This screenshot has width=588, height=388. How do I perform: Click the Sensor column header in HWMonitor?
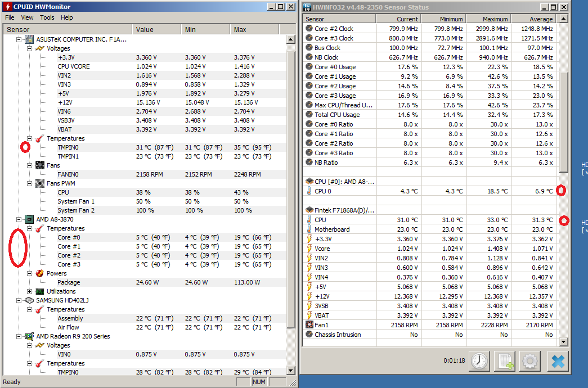tap(68, 30)
